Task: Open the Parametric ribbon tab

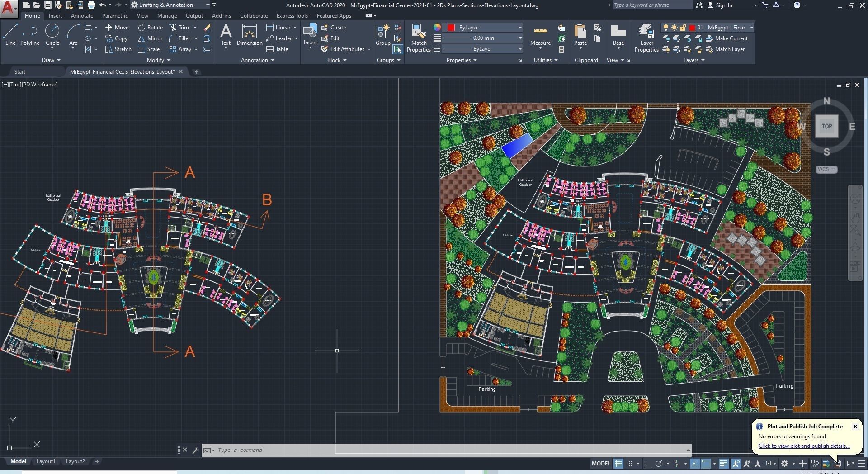Action: [x=115, y=16]
